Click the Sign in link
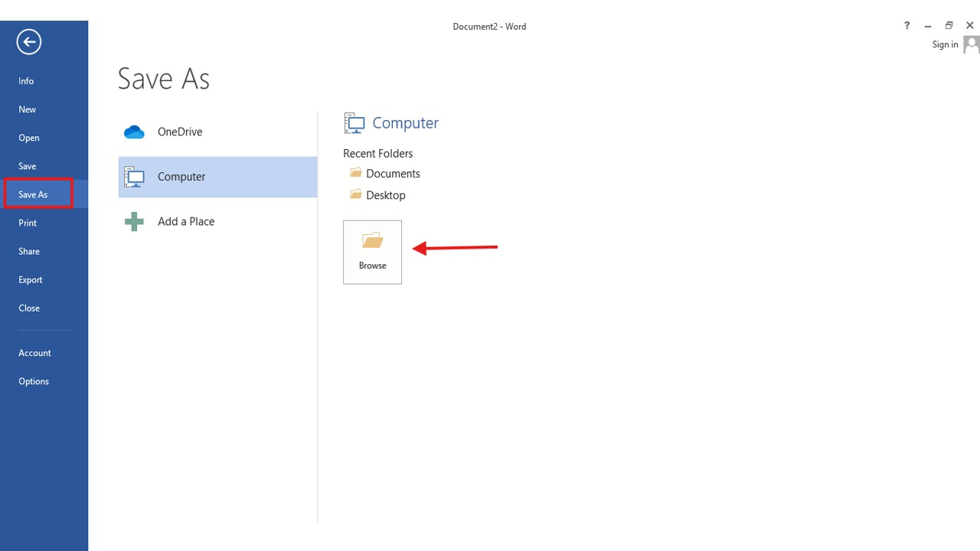Viewport: 980px width, 551px height. click(x=945, y=44)
